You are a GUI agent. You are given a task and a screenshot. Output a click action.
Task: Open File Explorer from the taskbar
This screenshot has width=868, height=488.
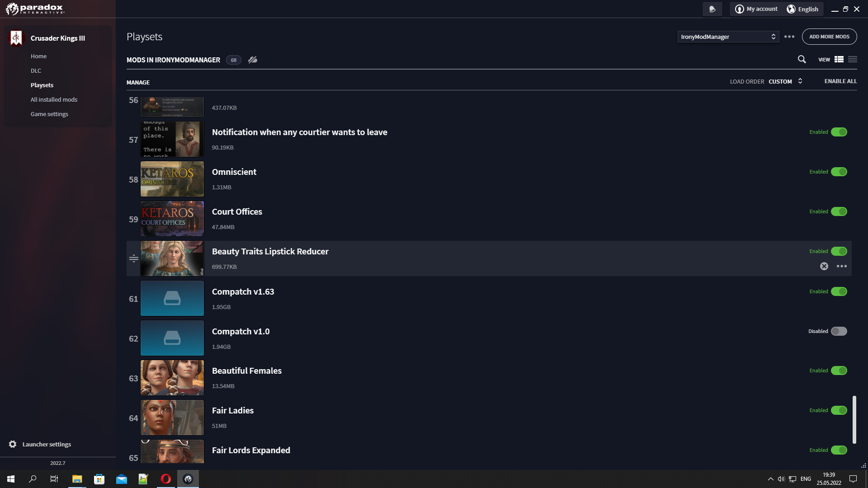77,479
